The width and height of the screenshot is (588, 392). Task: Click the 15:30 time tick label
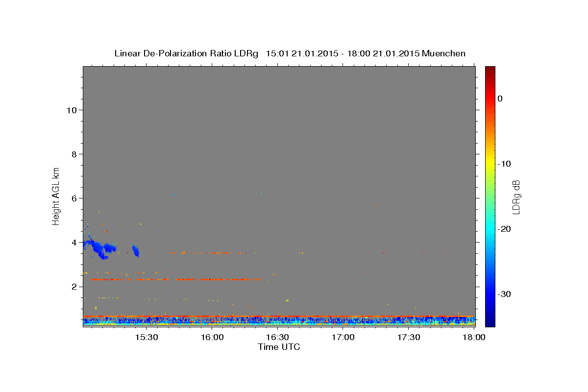(x=146, y=338)
